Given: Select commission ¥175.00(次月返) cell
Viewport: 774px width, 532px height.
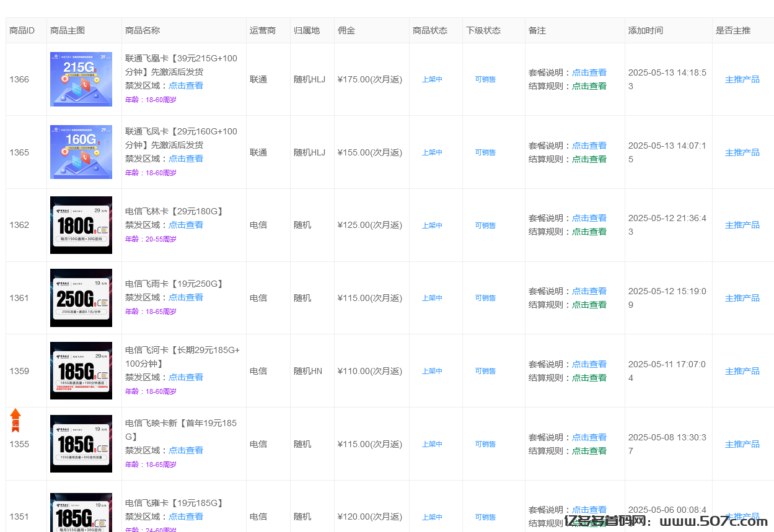Looking at the screenshot, I should [x=370, y=79].
